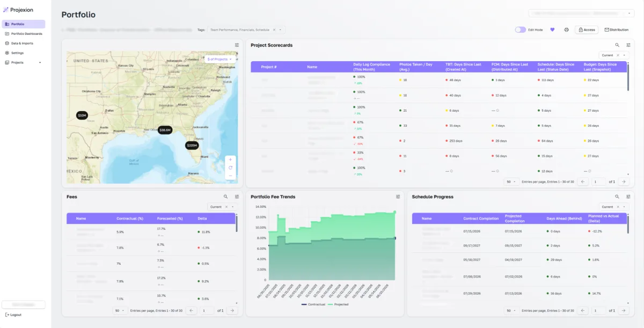Sort by Daily Log Compliance column
644x328 pixels.
[371, 67]
